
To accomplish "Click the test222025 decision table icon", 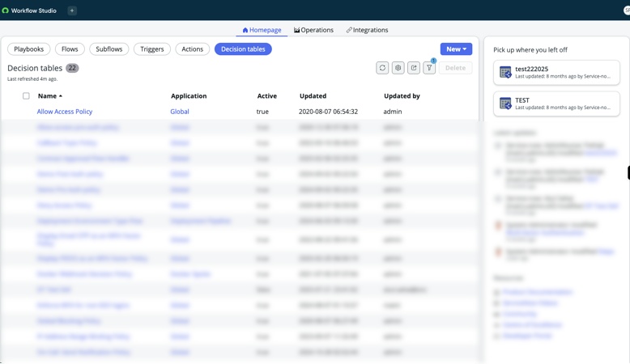I will click(x=505, y=72).
